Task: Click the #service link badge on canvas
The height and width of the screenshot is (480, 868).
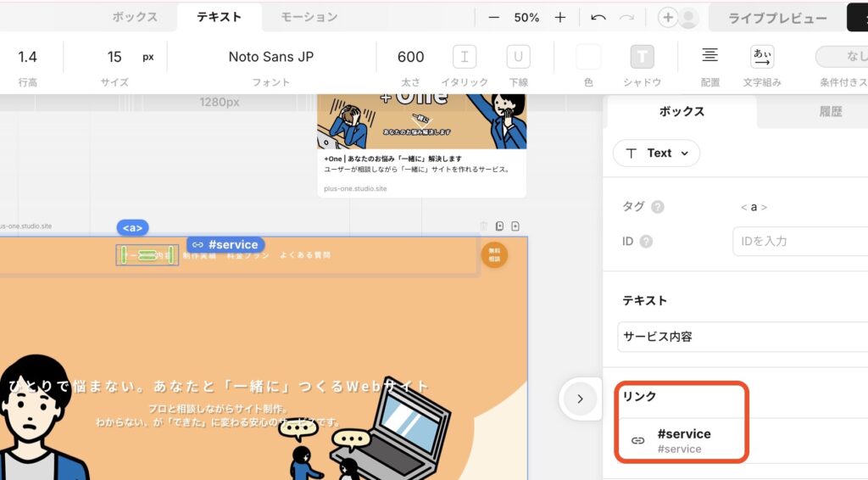Action: coord(225,244)
